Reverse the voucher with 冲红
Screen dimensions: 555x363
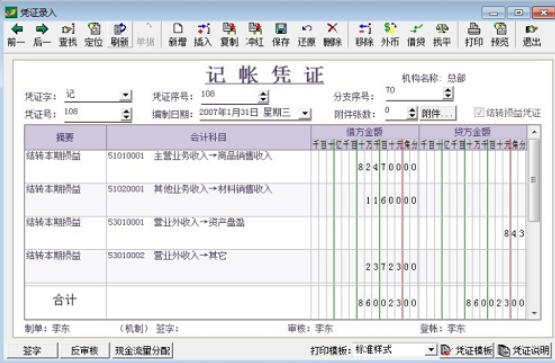(255, 35)
